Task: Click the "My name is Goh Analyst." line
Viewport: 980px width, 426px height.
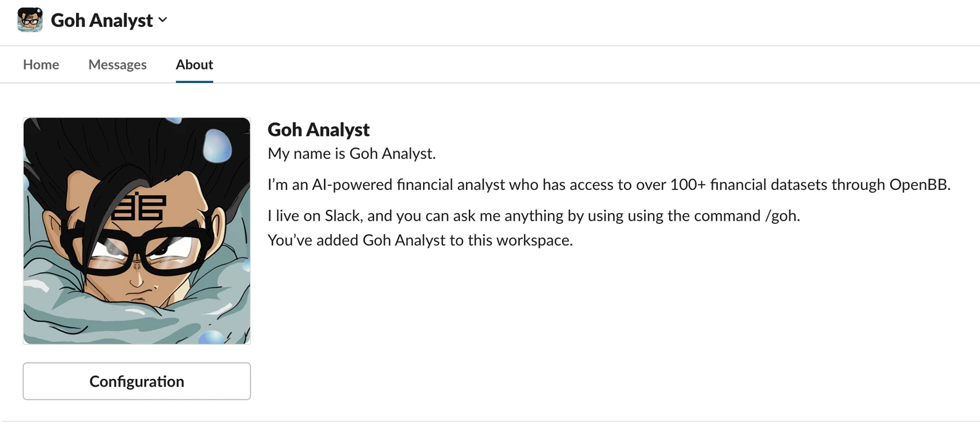Action: click(352, 154)
